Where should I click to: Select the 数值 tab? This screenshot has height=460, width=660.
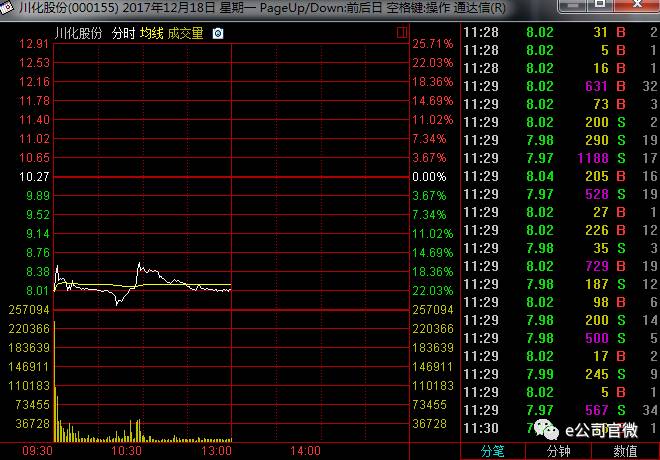point(625,451)
